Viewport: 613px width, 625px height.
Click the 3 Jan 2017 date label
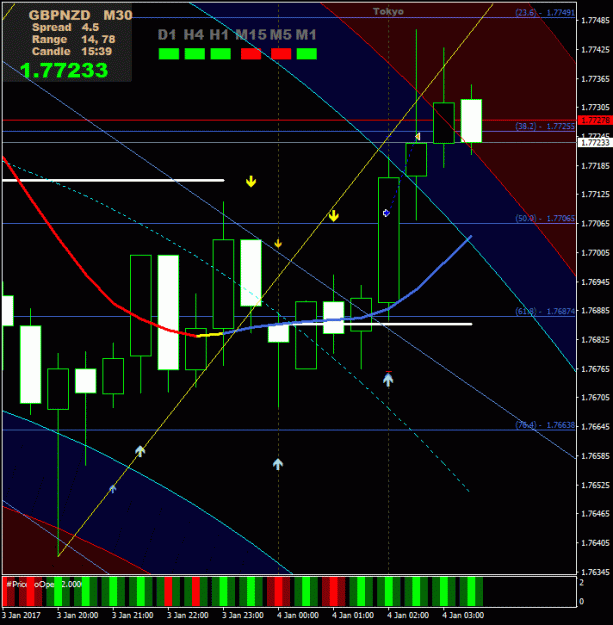(x=21, y=615)
